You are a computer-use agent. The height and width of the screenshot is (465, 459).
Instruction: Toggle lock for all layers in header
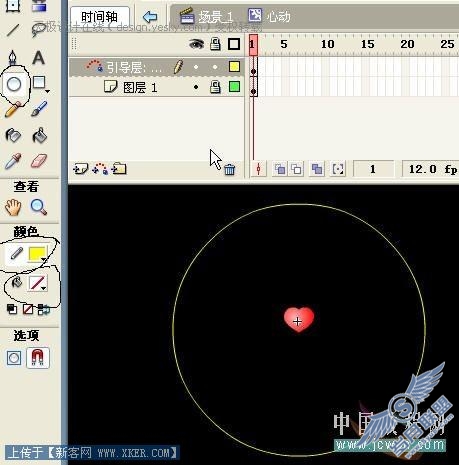pos(215,44)
